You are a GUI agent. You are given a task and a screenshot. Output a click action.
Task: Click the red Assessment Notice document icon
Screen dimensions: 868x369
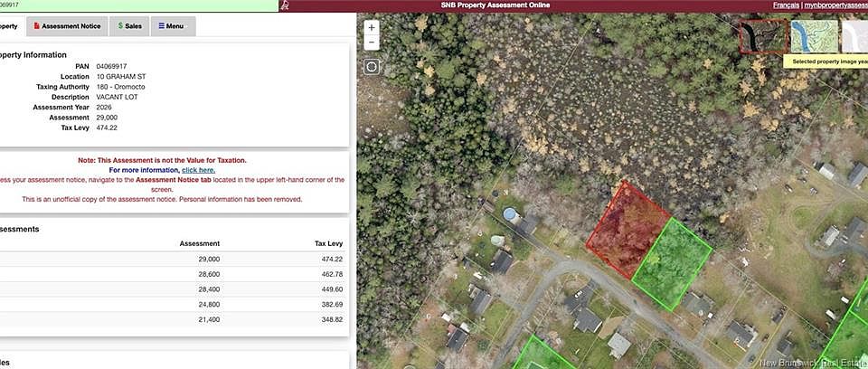(36, 26)
